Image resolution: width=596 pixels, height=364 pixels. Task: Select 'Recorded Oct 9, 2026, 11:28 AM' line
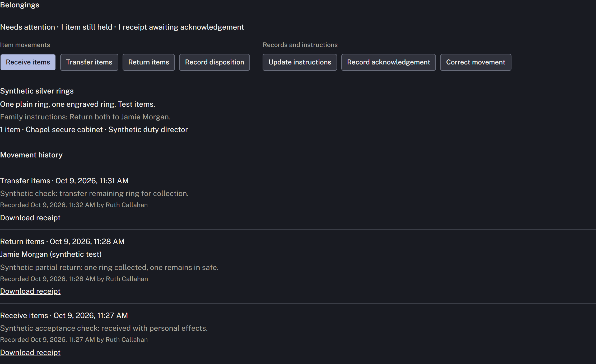click(x=74, y=279)
